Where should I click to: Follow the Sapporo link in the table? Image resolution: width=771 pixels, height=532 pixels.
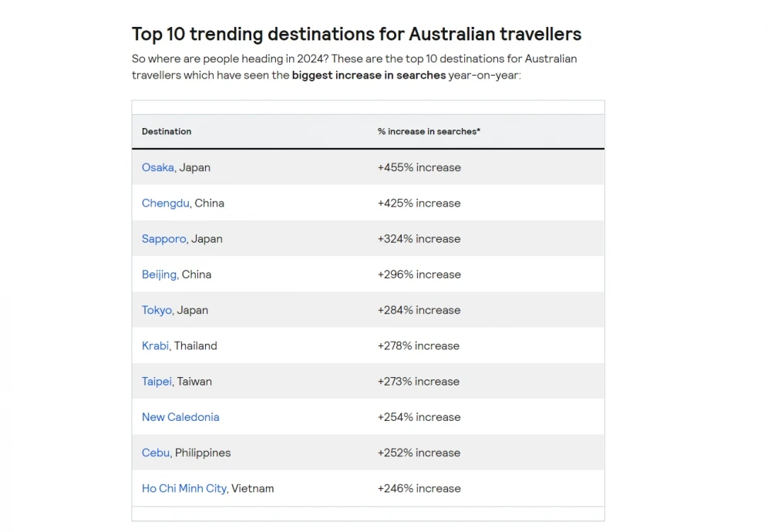[163, 239]
